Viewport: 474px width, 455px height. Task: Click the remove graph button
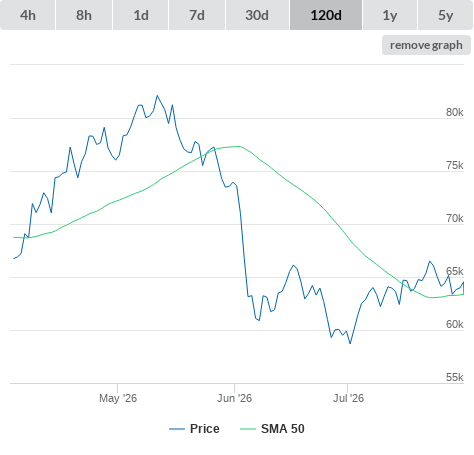coord(426,45)
